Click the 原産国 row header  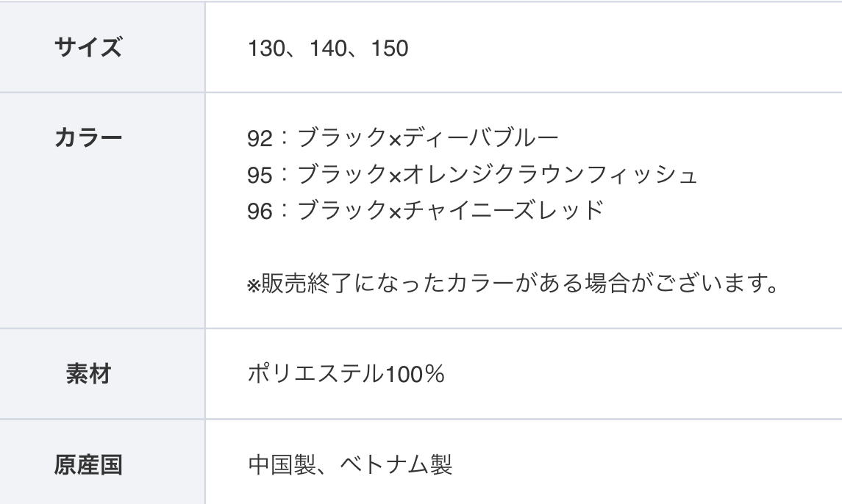pos(88,465)
